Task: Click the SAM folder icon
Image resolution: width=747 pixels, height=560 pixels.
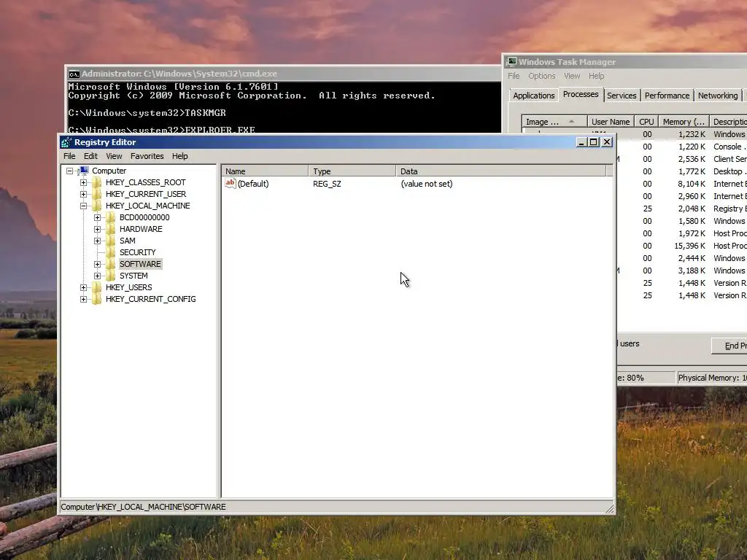Action: coord(111,241)
